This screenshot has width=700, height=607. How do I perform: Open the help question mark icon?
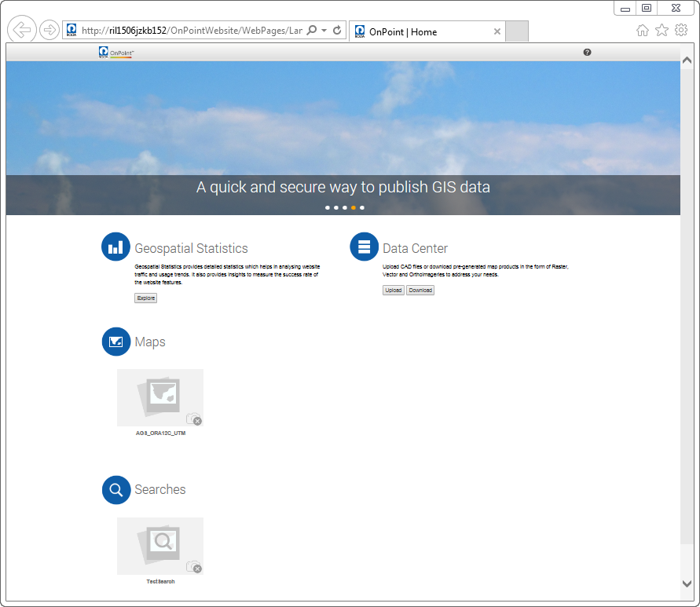[587, 53]
